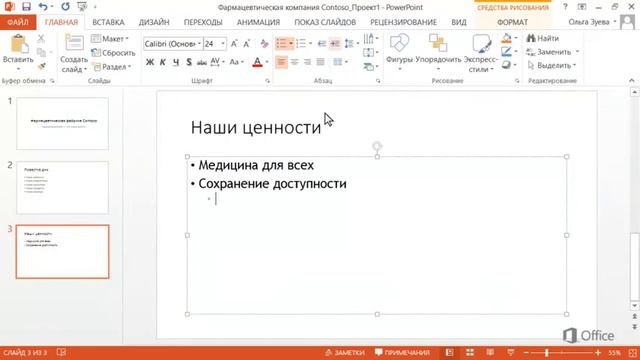Convert to SmartArt graphic icon
640x360 pixels.
[x=369, y=66]
